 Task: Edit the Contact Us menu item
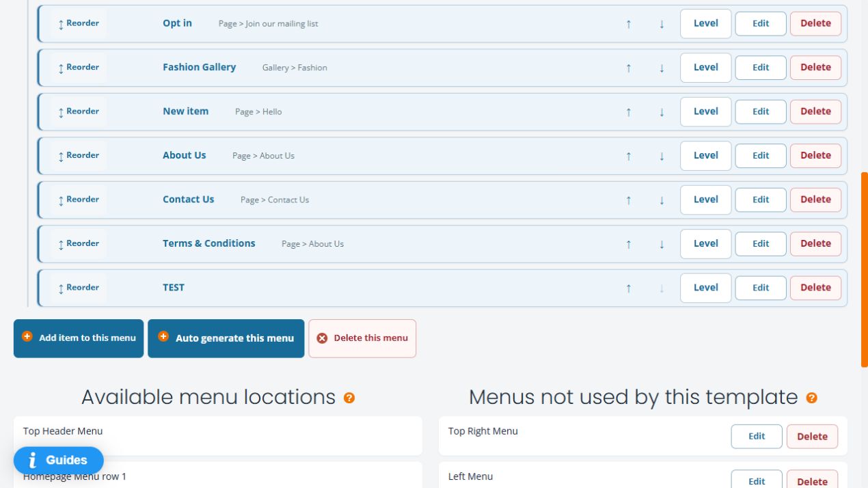click(761, 200)
